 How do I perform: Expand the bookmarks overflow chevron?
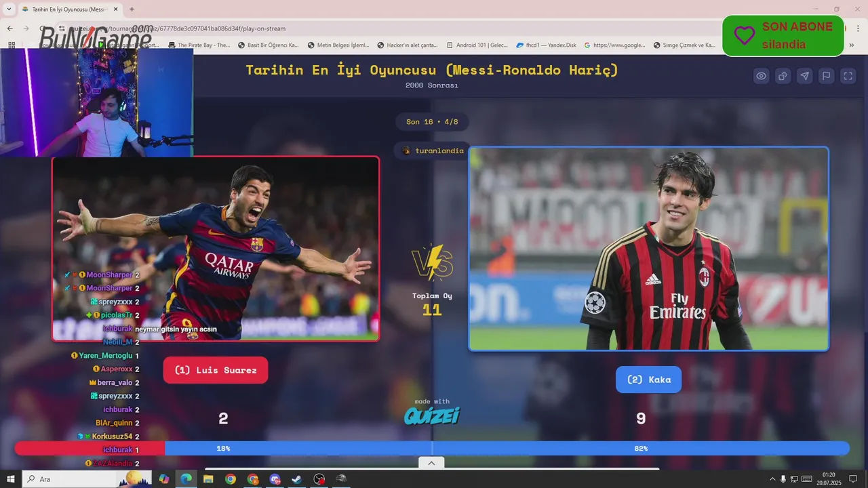click(x=852, y=45)
